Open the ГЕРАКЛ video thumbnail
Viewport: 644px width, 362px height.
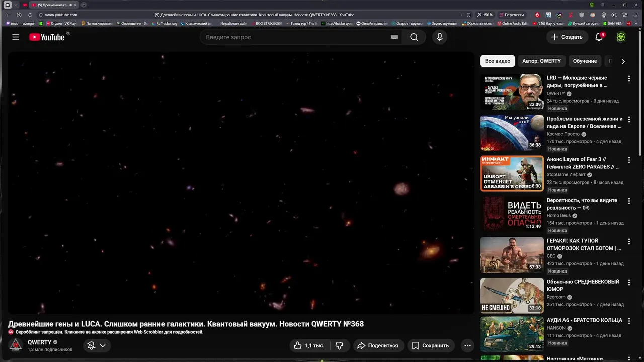coord(512,255)
